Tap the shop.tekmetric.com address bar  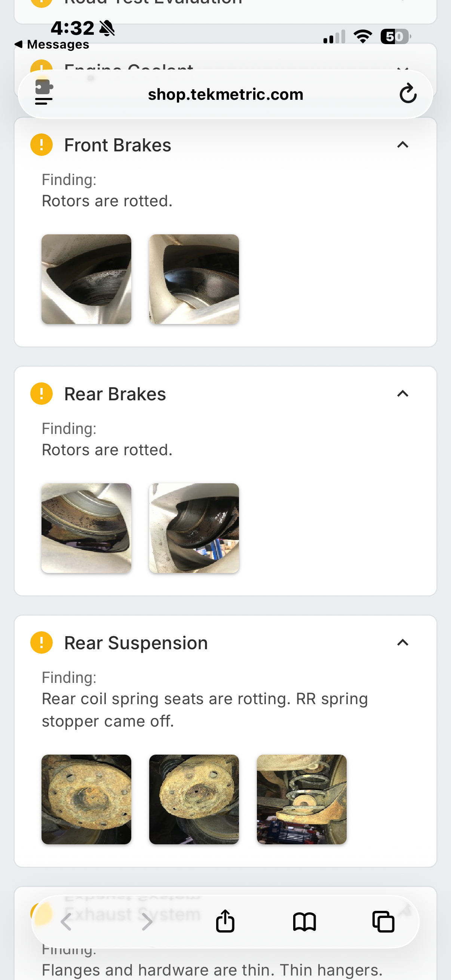225,94
